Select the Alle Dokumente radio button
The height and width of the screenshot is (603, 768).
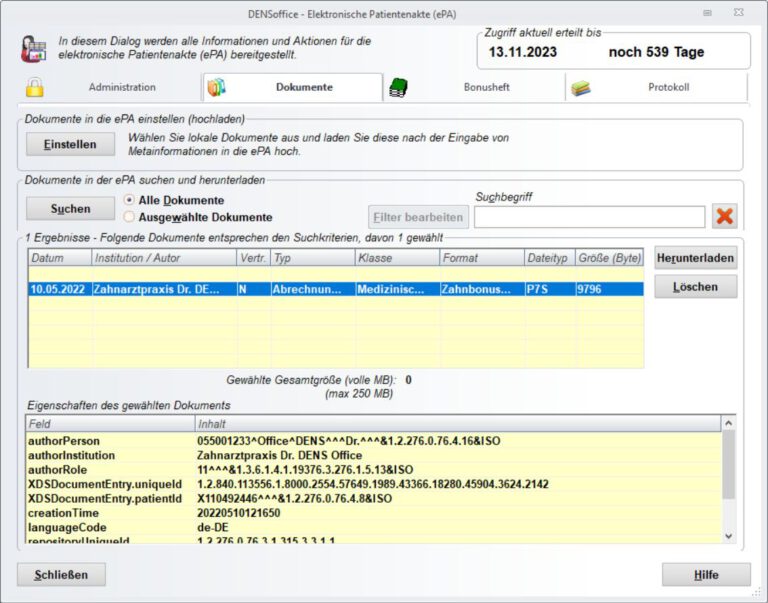(x=129, y=200)
